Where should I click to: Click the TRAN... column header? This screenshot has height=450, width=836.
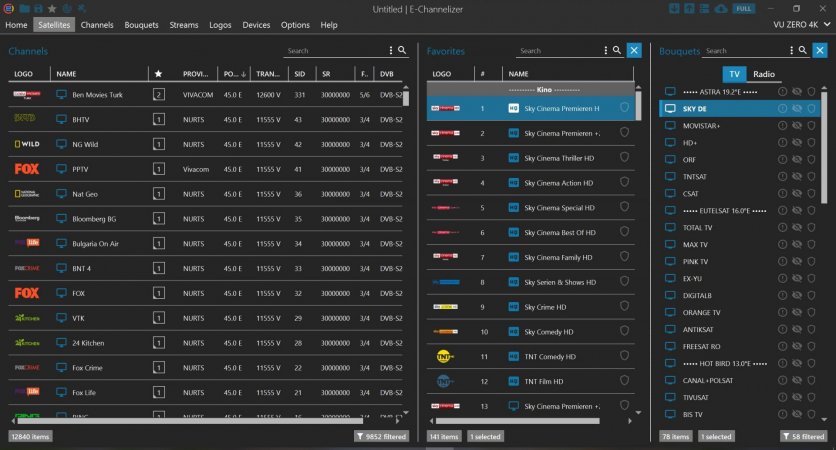(x=268, y=74)
